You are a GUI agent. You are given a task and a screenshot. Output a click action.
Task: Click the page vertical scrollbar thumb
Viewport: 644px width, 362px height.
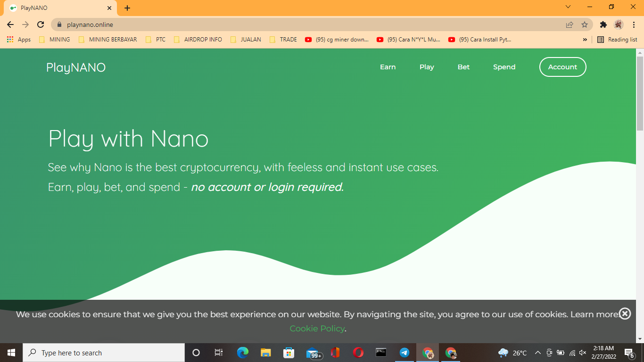coord(640,93)
